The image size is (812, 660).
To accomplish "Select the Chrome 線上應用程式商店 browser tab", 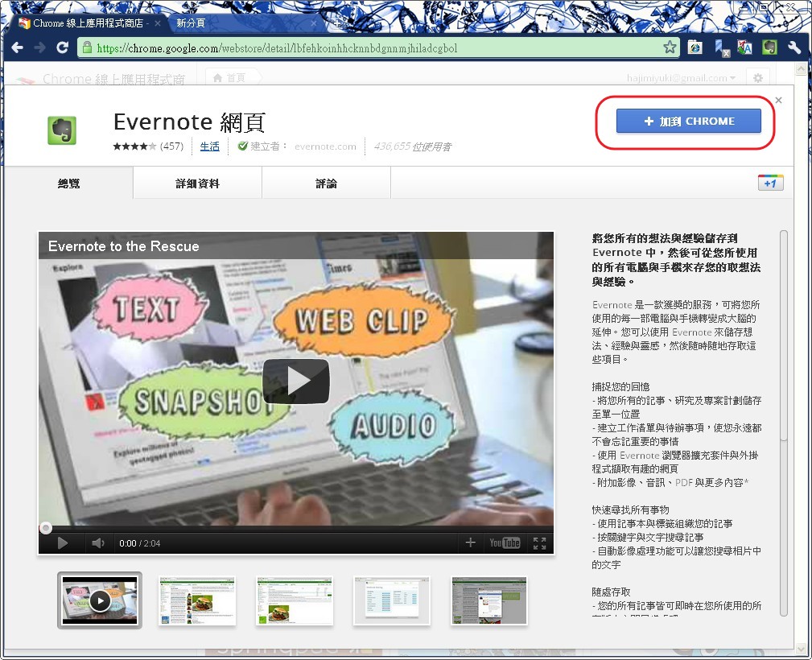I will tap(89, 23).
